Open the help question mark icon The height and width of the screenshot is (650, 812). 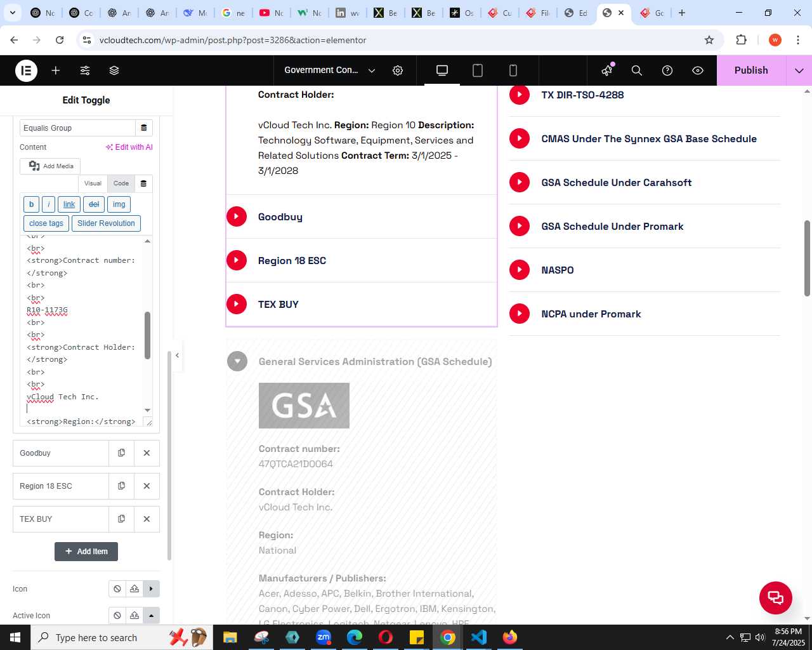pos(667,70)
